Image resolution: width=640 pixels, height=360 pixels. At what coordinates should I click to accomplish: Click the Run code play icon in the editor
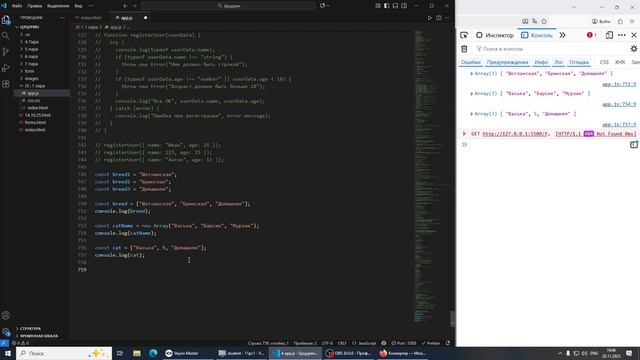[x=429, y=18]
